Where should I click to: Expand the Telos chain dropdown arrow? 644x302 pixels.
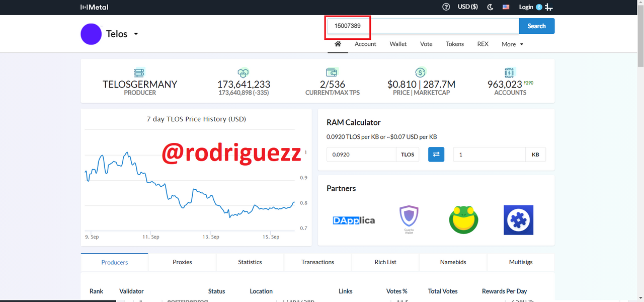136,34
